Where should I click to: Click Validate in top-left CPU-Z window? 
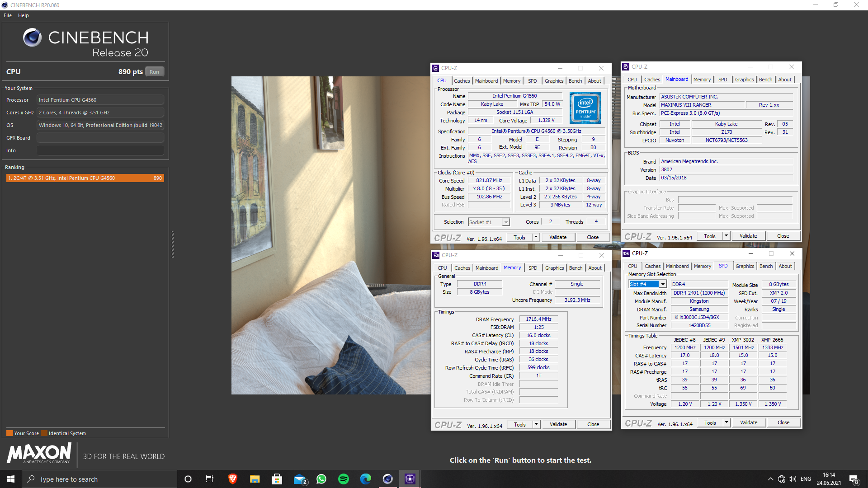[558, 237]
